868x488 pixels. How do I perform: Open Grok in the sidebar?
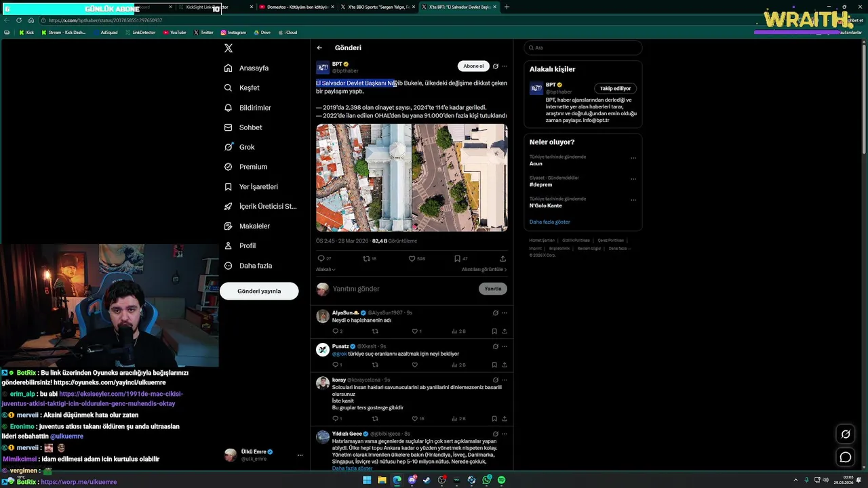pos(239,147)
